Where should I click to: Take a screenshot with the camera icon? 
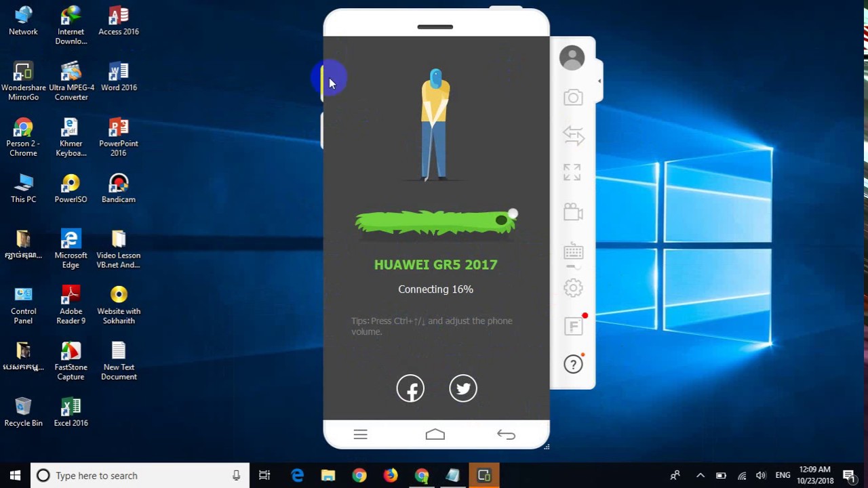coord(573,98)
